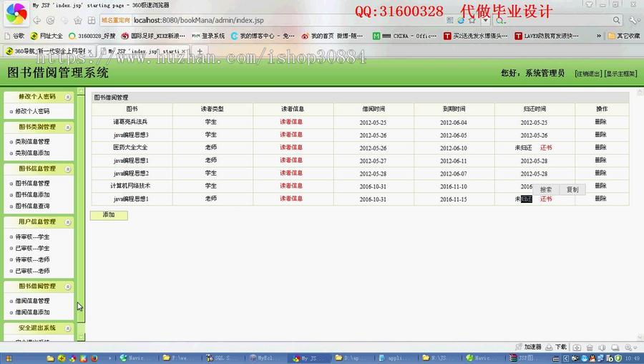Click the 加速器 status bar item
The image size is (644, 364).
[x=529, y=347]
